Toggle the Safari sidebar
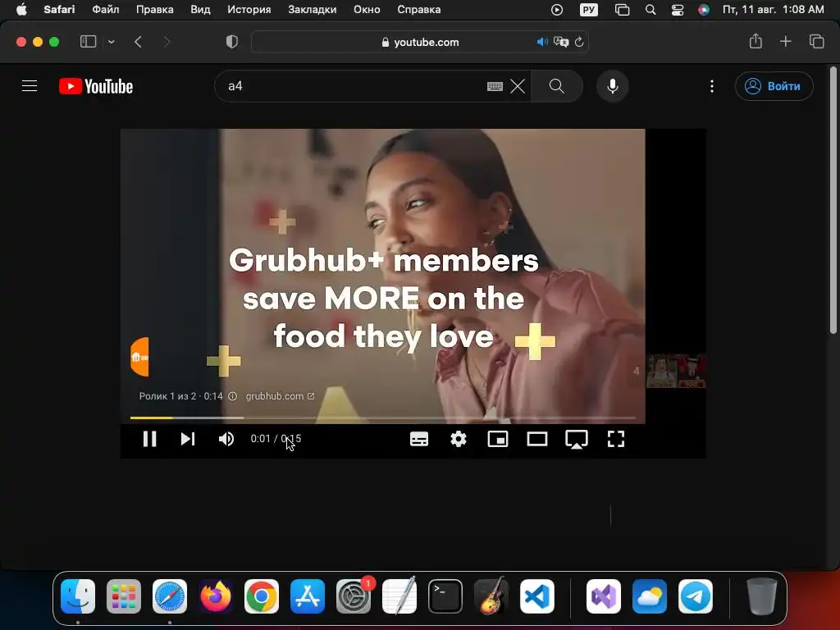This screenshot has width=840, height=630. click(88, 42)
